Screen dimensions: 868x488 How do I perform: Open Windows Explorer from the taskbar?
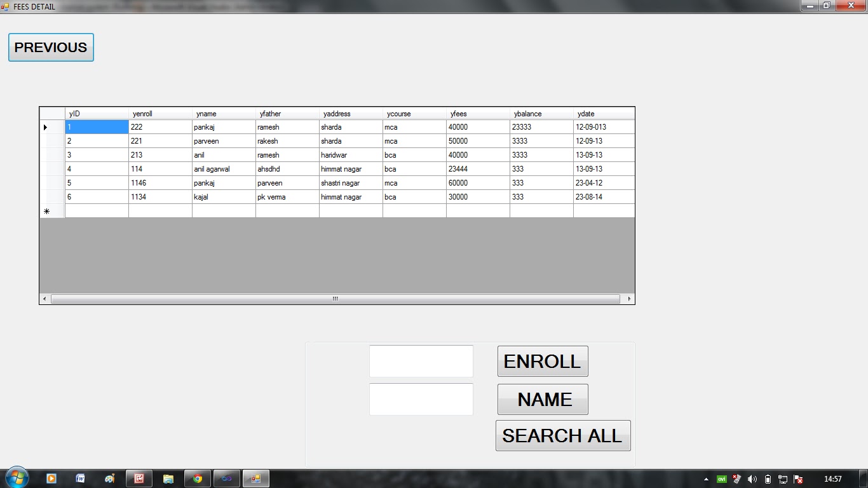168,478
